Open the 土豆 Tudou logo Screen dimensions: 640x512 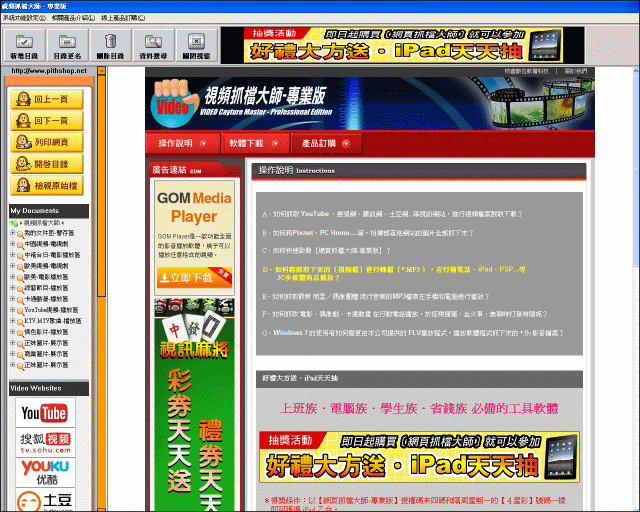45,500
